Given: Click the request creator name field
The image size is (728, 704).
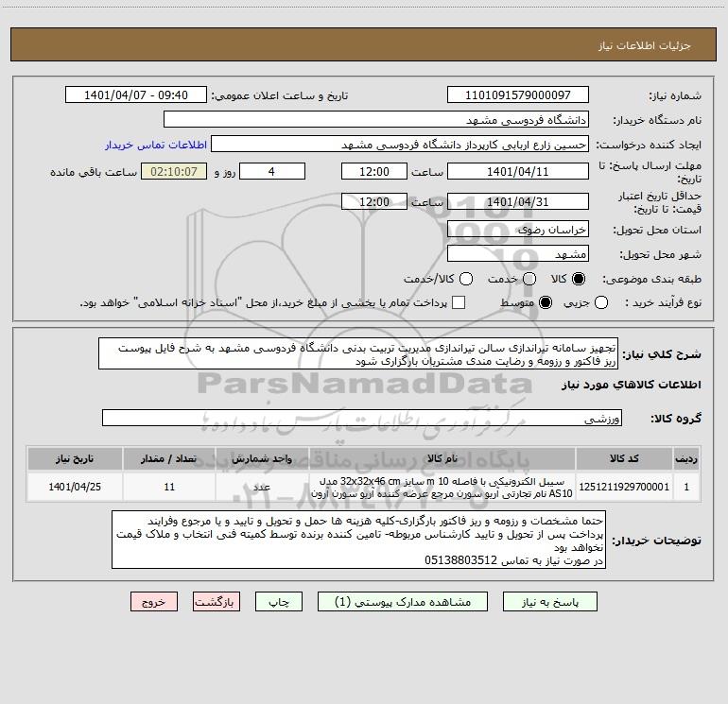Looking at the screenshot, I should [400, 144].
